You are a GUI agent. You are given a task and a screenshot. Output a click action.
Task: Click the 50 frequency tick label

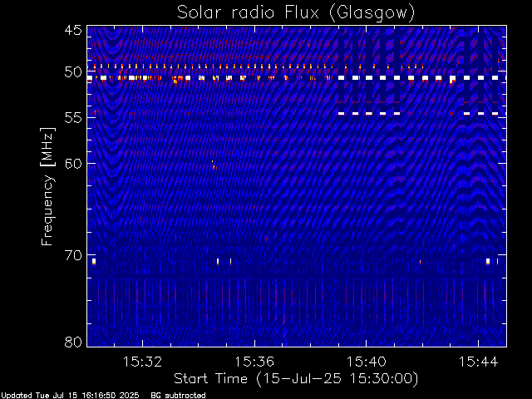click(x=73, y=72)
